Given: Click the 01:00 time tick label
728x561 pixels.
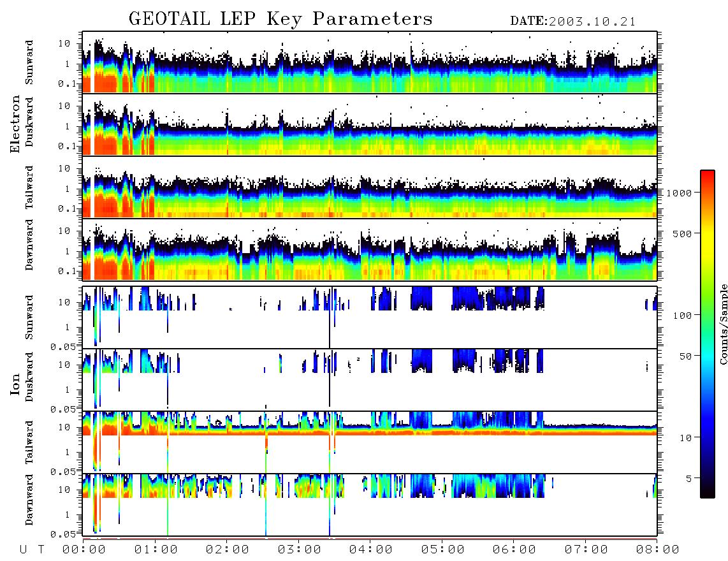Looking at the screenshot, I should tap(156, 550).
